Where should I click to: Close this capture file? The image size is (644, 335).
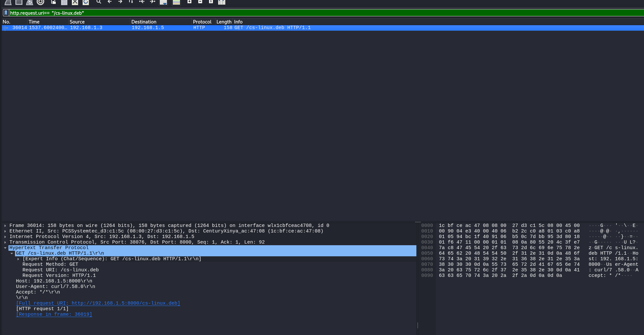75,2
